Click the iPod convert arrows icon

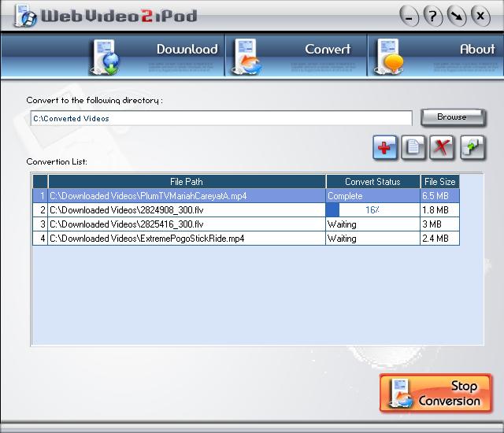point(246,57)
